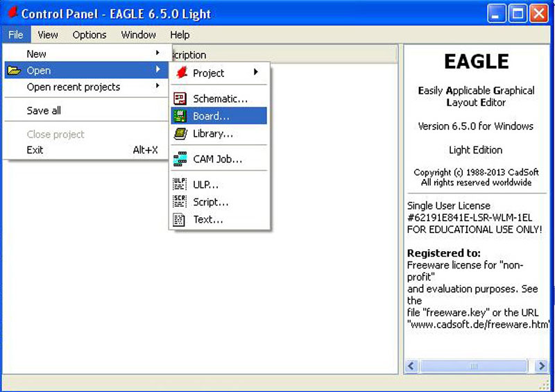This screenshot has width=555, height=392.
Task: Click the Text document icon
Action: pos(179,219)
